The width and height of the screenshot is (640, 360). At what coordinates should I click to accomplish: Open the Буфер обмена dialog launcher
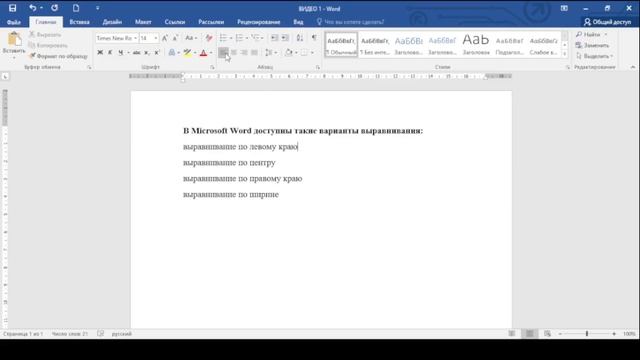(89, 67)
